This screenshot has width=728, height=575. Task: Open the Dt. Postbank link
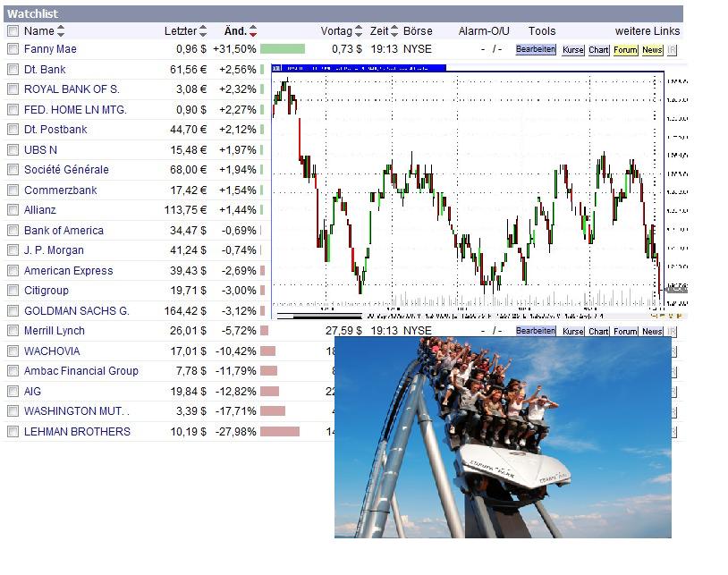(55, 130)
